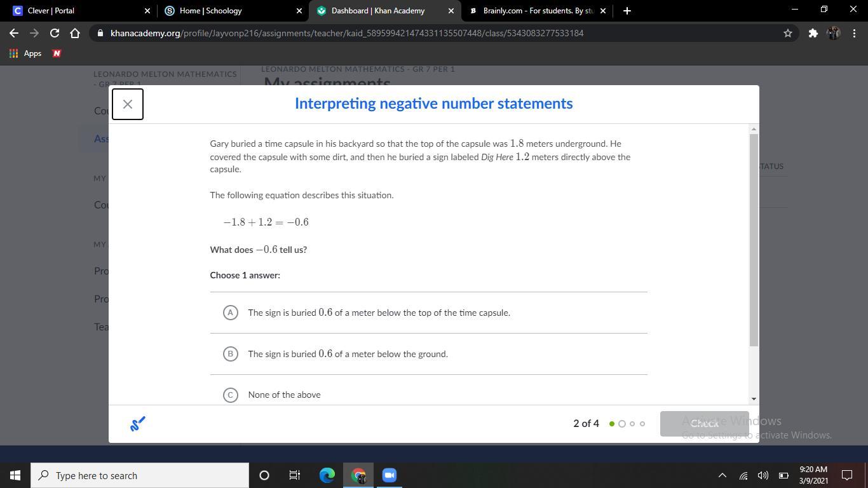Open the Wi-Fi network panel

(x=743, y=475)
